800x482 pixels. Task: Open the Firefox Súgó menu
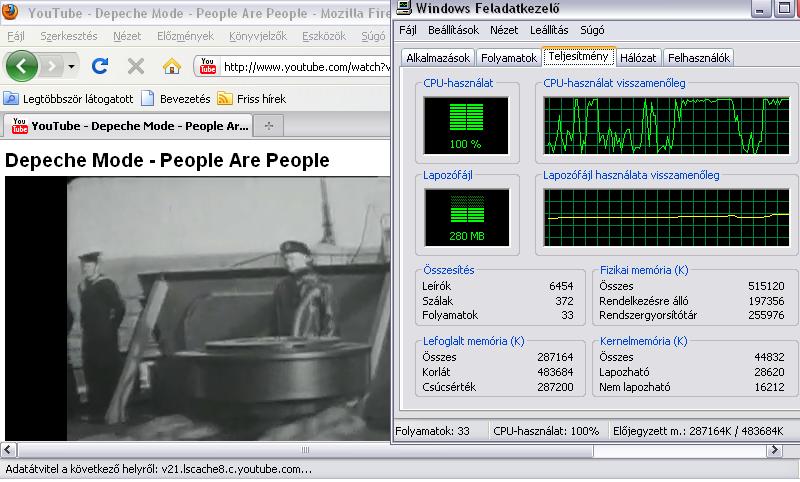[x=373, y=36]
